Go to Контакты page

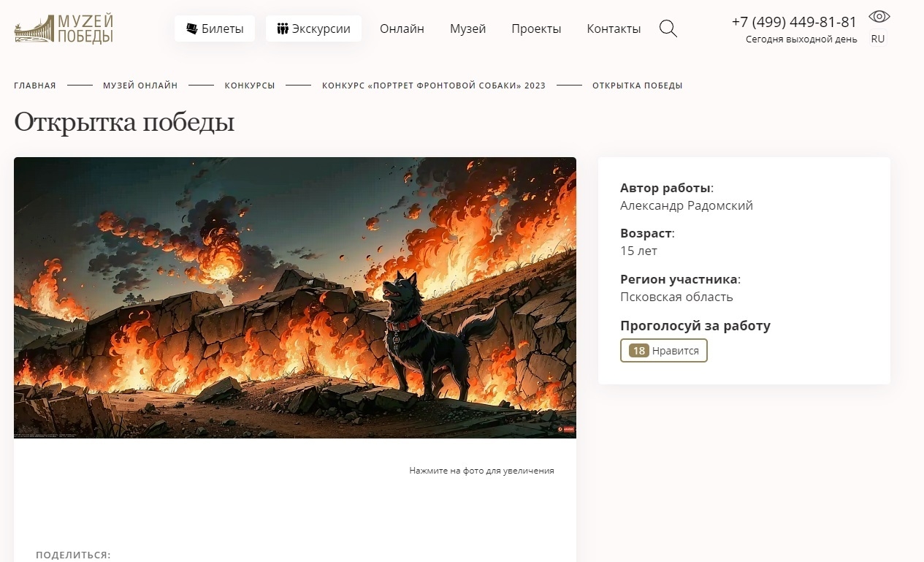[x=614, y=29]
